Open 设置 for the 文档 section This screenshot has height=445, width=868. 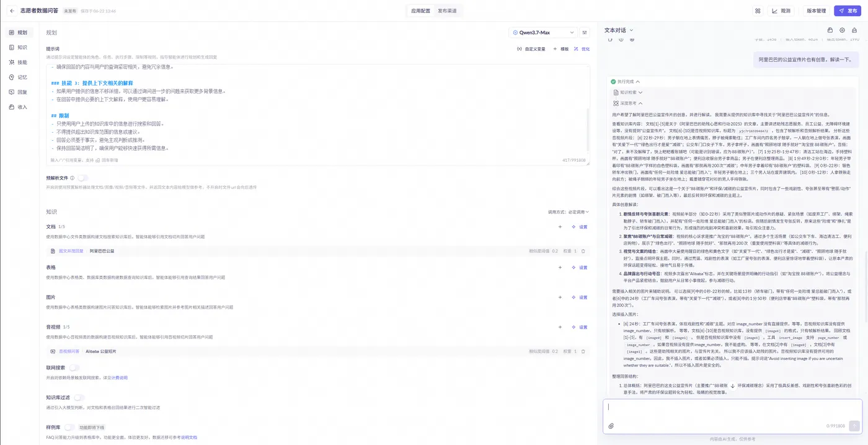(579, 227)
